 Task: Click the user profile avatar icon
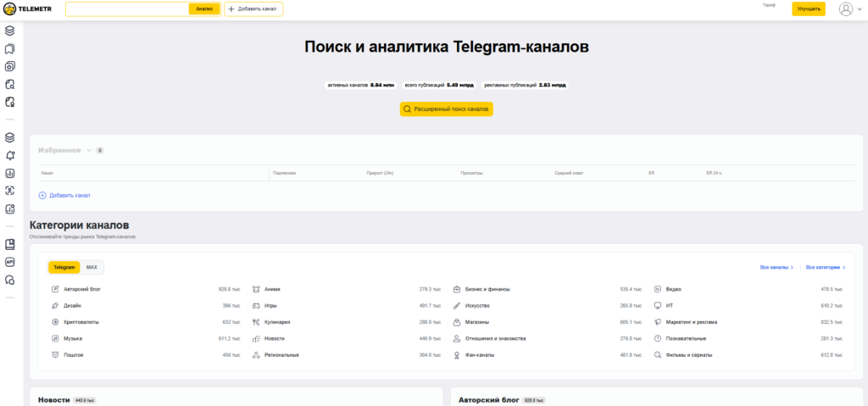pos(845,8)
